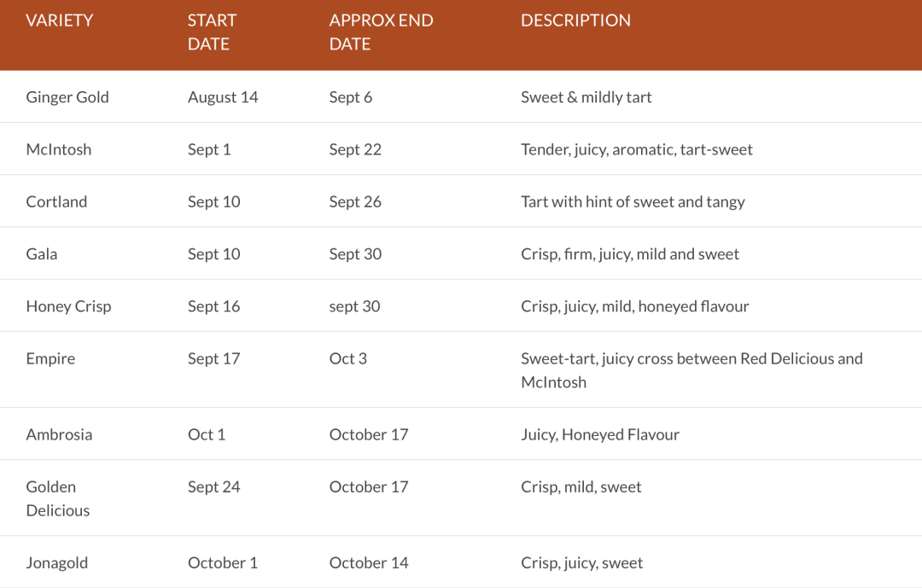Click the Cortland description text
The width and height of the screenshot is (922, 588).
[633, 201]
